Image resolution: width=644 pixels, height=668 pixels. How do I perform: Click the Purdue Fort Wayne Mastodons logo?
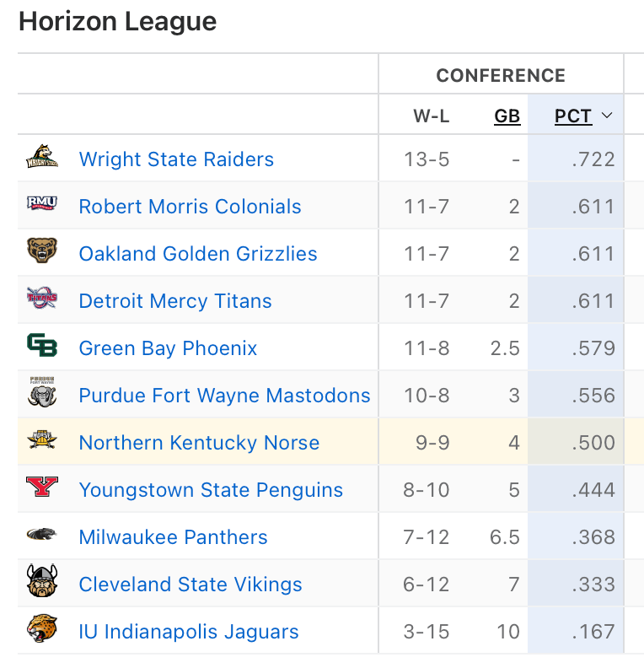(x=42, y=394)
